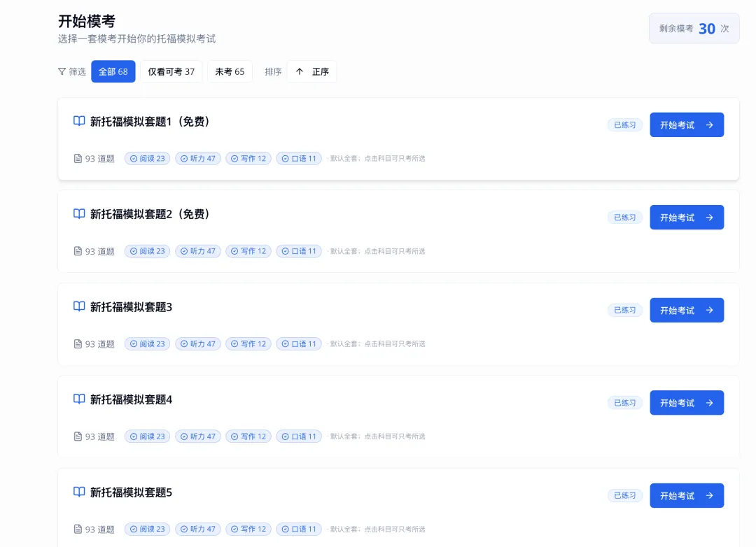This screenshot has width=756, height=547.
Task: Click the up arrow sort icon
Action: pos(300,71)
